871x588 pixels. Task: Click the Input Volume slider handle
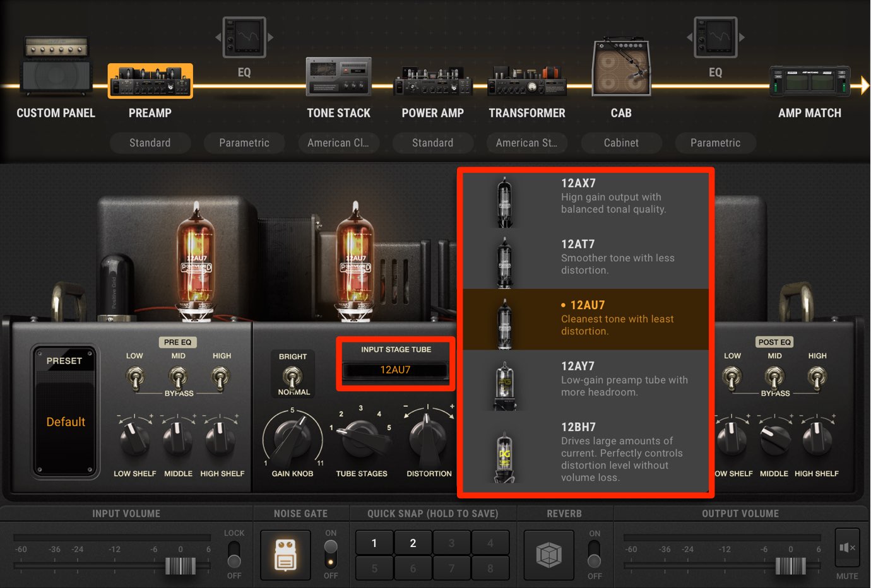tap(181, 566)
